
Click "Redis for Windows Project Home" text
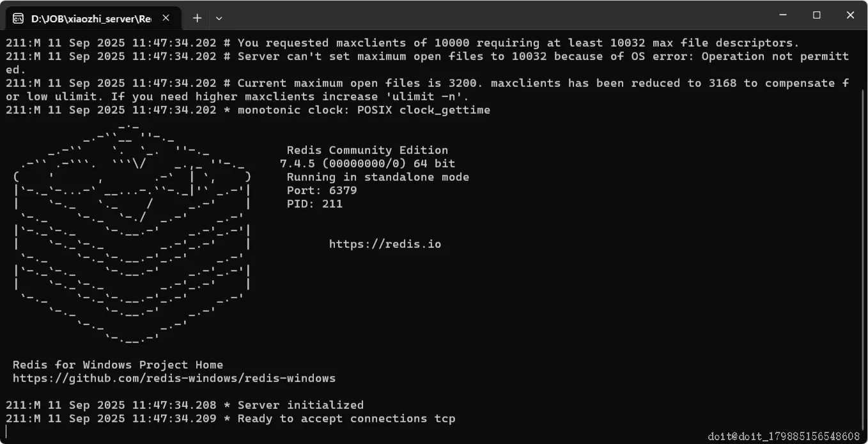[118, 365]
